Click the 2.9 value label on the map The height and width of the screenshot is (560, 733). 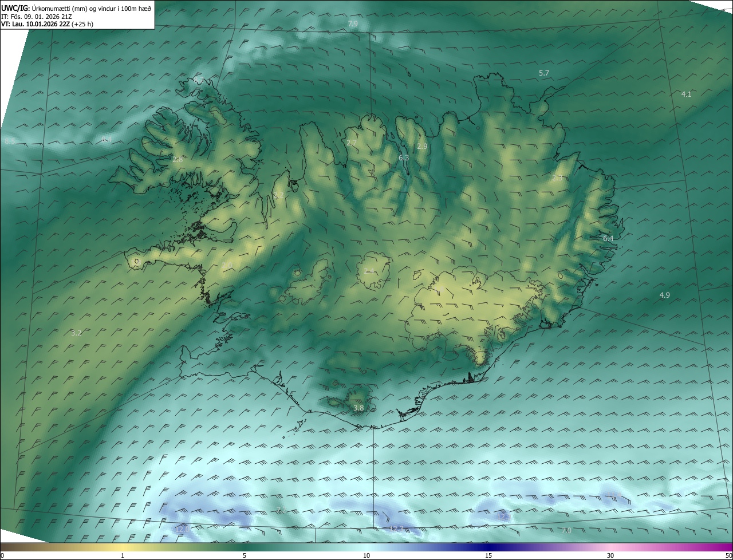(x=422, y=147)
